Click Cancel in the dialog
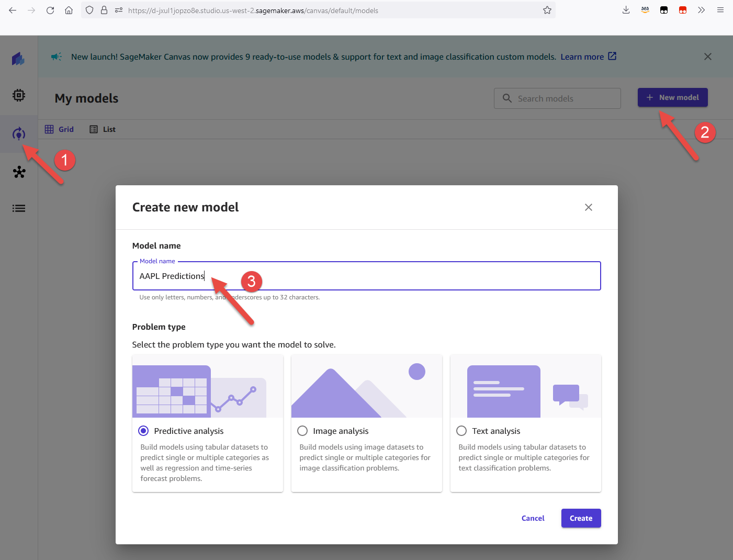The image size is (733, 560). (533, 518)
